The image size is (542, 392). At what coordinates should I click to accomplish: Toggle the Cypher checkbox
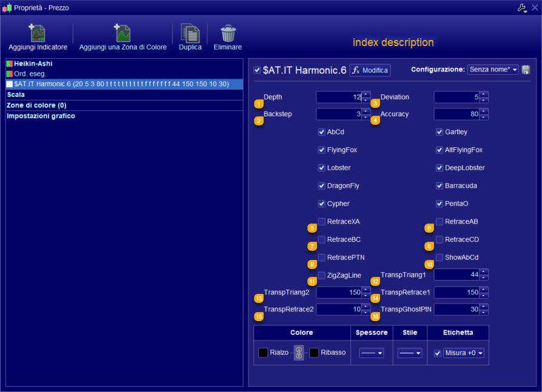(321, 204)
